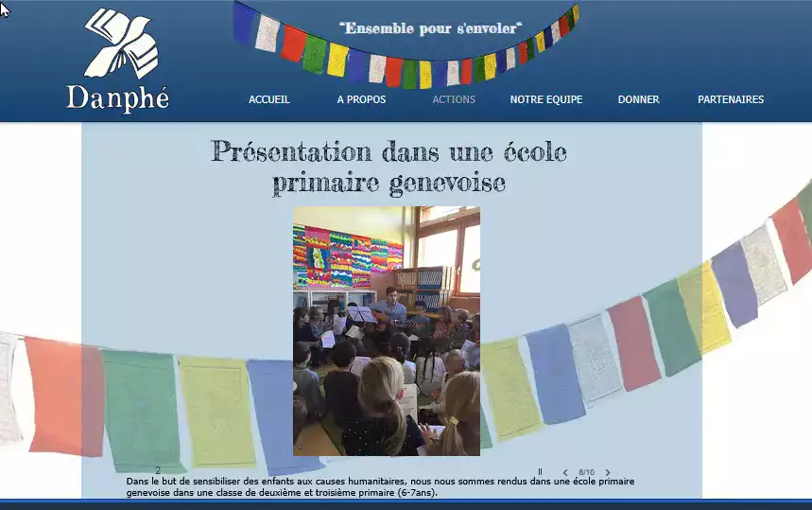This screenshot has width=812, height=510.
Task: Select the Actions menu item
Action: tap(454, 99)
